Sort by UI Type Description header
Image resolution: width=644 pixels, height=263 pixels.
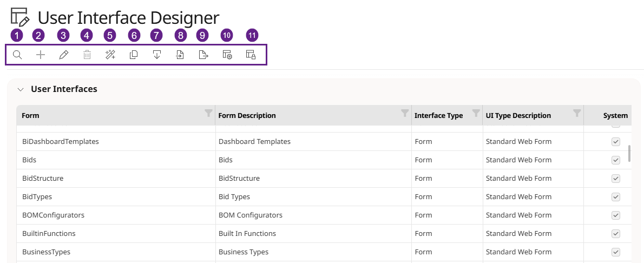518,115
